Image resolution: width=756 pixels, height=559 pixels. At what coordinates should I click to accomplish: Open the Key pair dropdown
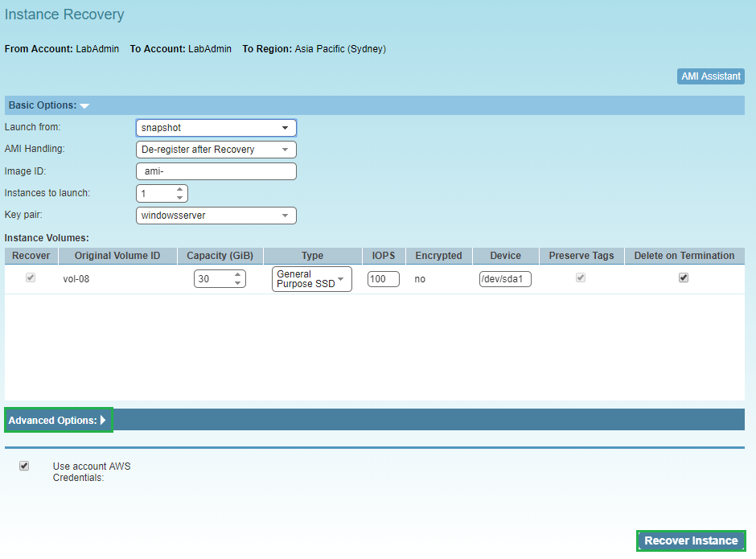216,216
